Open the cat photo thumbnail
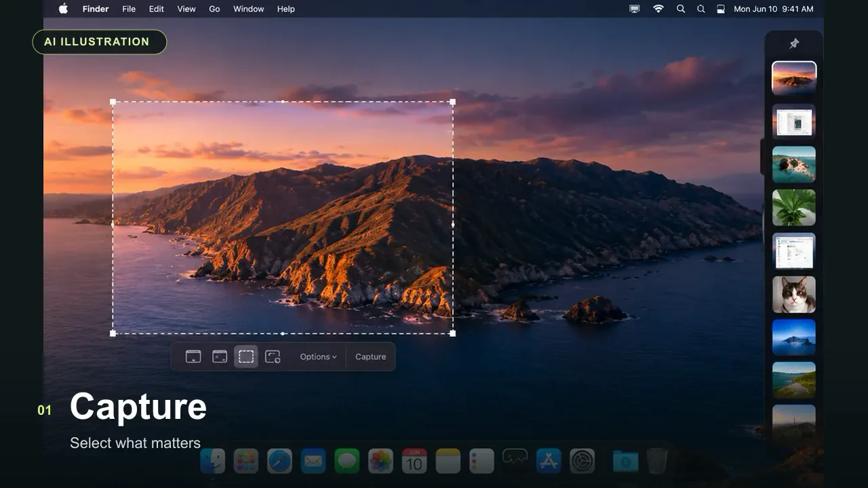 point(794,294)
